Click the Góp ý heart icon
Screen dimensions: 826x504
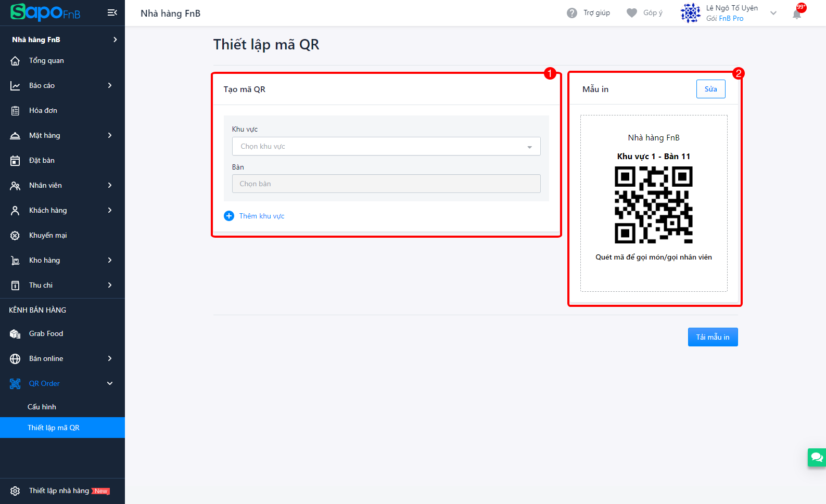(x=632, y=13)
